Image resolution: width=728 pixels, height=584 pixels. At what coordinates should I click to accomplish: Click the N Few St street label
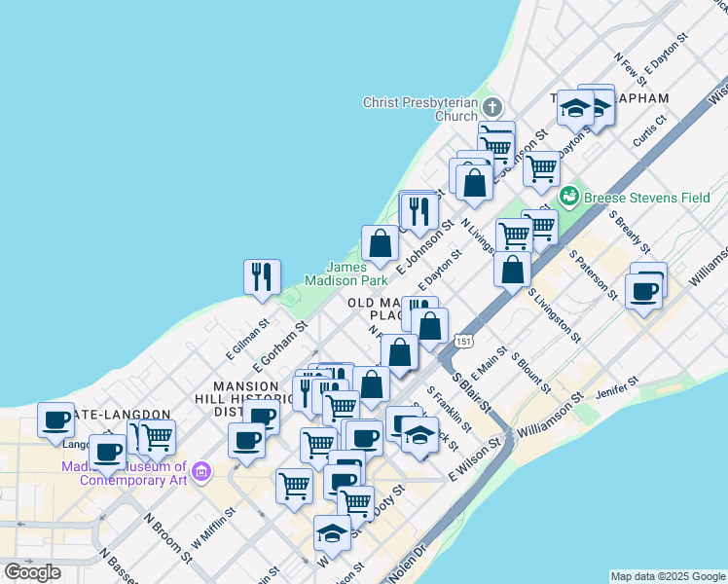click(x=630, y=70)
